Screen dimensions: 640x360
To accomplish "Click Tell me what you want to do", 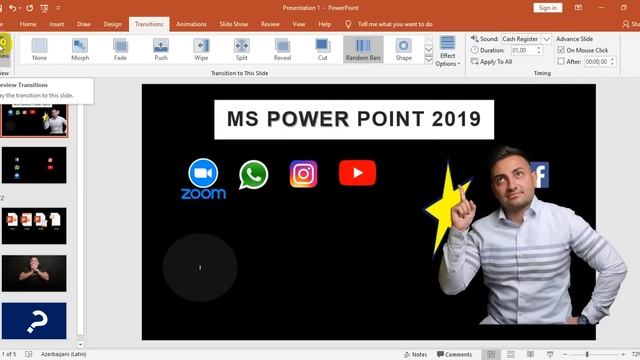I will tap(395, 24).
